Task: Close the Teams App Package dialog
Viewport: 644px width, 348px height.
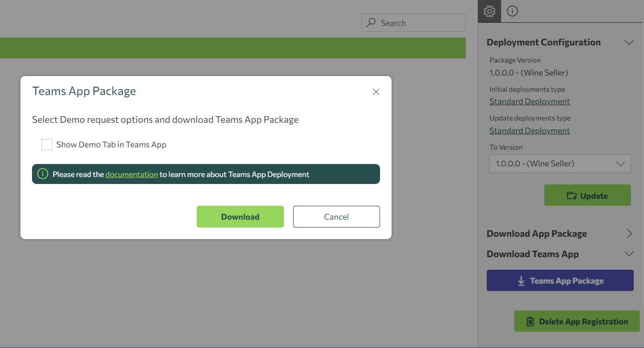Action: [376, 92]
